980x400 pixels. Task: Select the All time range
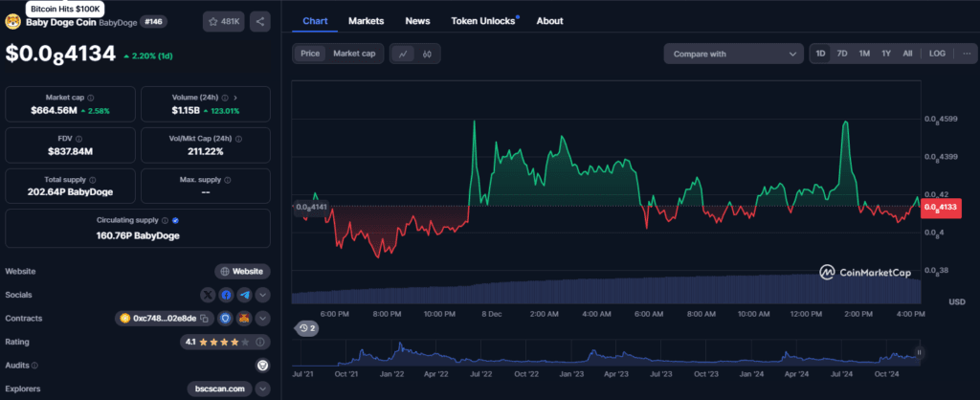coord(907,54)
